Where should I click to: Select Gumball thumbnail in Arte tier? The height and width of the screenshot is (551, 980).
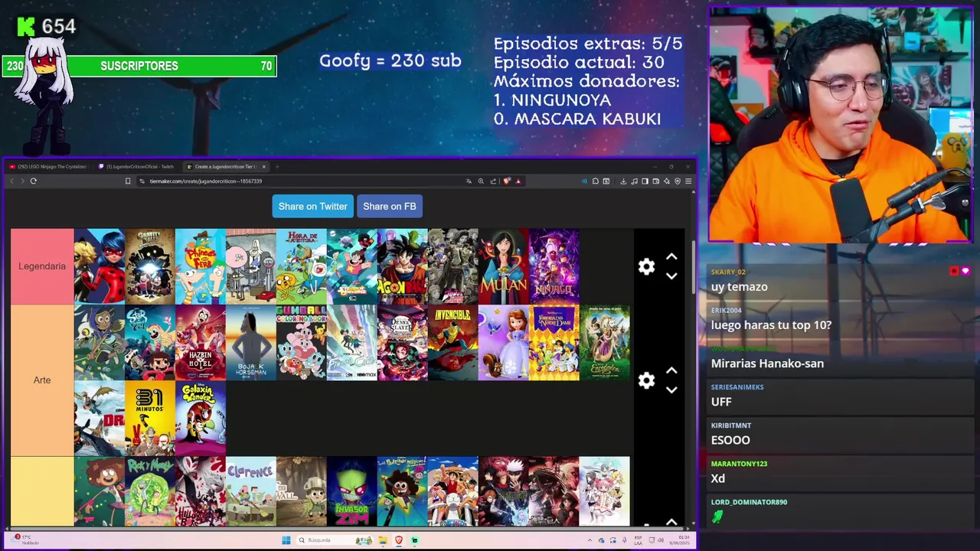pyautogui.click(x=302, y=343)
